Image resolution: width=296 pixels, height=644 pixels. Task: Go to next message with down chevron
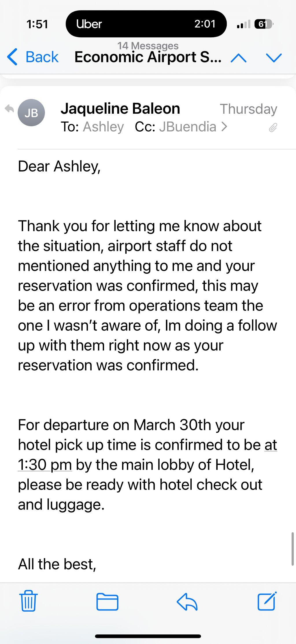pos(273,58)
